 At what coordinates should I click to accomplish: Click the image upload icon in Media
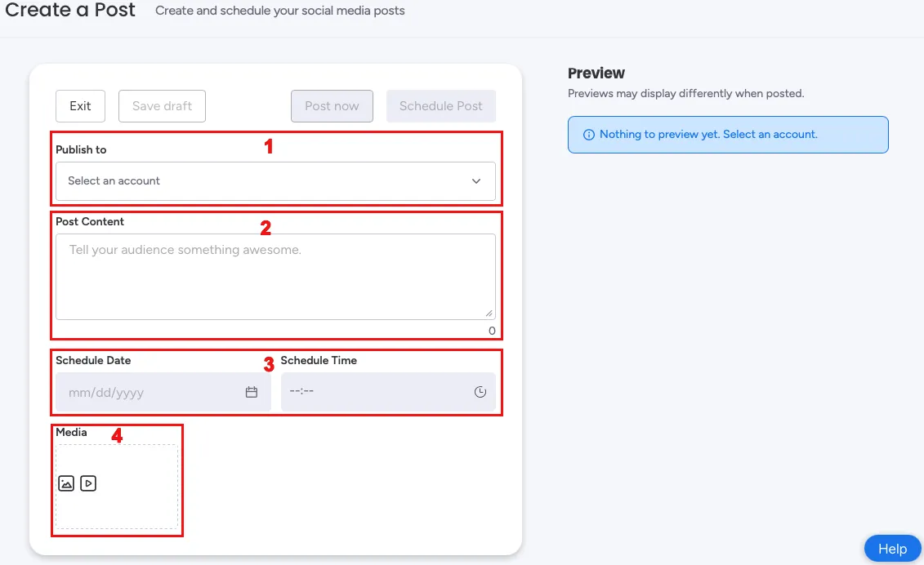[x=66, y=483]
